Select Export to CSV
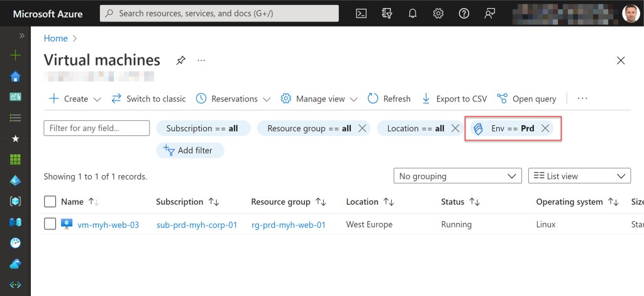The width and height of the screenshot is (644, 296). point(454,99)
